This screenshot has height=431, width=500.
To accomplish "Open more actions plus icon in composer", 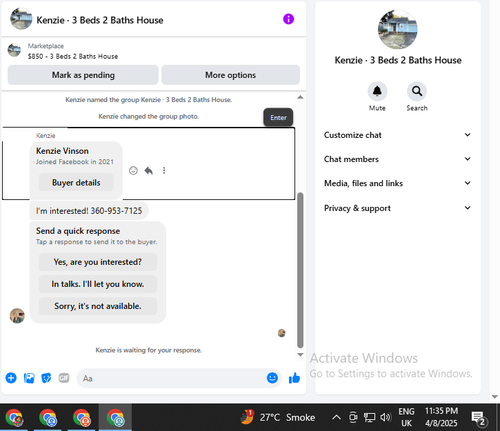I will (11, 378).
